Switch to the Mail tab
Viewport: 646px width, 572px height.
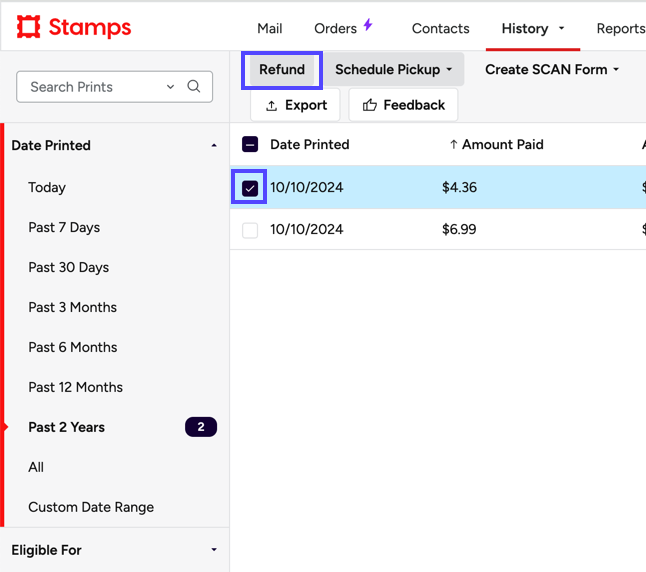click(269, 28)
